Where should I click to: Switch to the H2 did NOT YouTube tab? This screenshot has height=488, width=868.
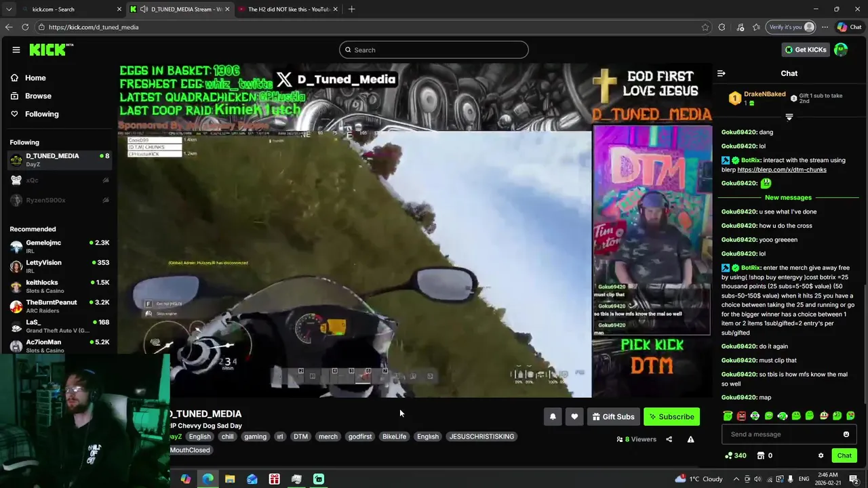[290, 9]
